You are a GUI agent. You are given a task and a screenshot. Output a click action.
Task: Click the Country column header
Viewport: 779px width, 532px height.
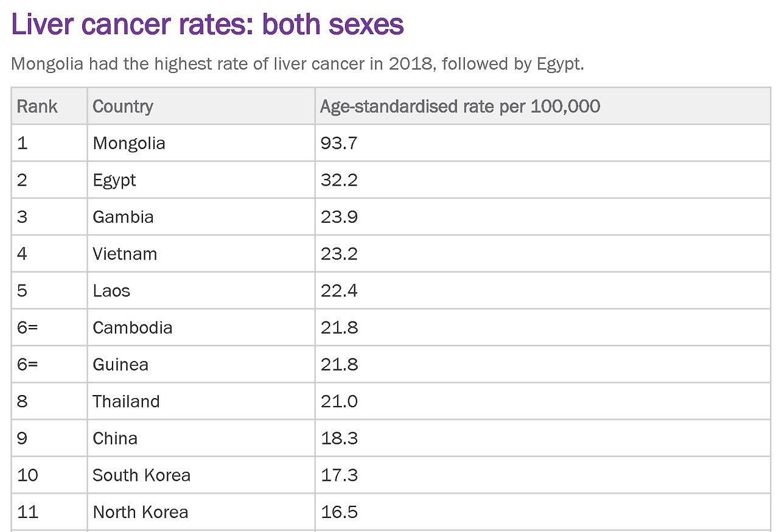(201, 107)
